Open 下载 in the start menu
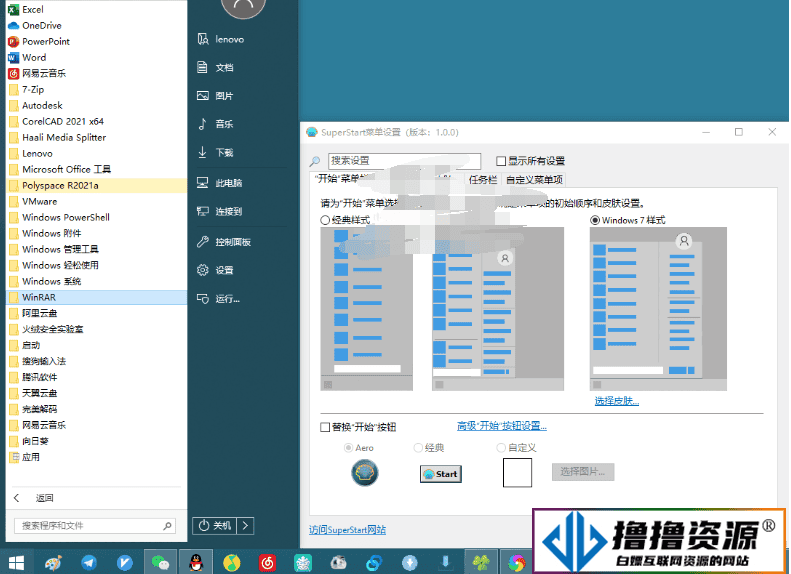The height and width of the screenshot is (574, 791). point(215,152)
